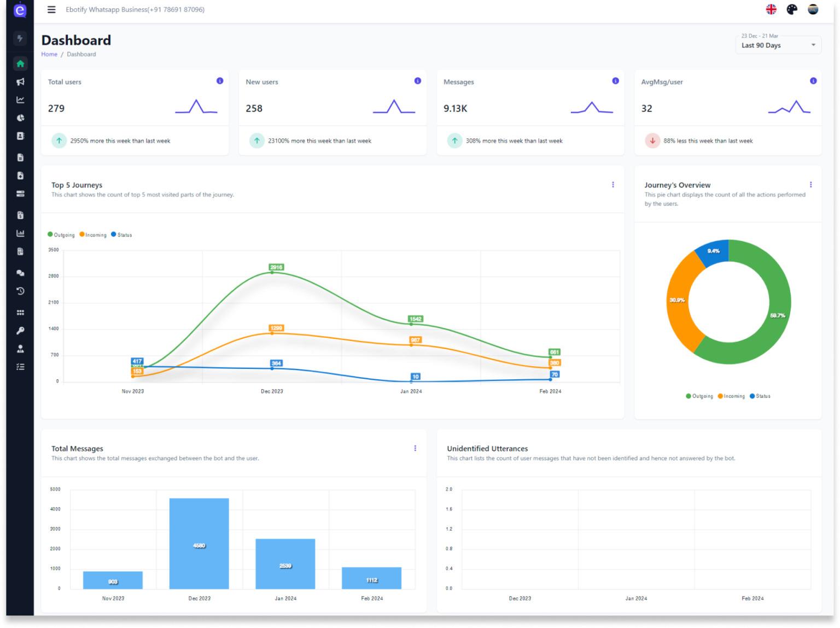Toggle Outgoing series in line chart legend

[x=61, y=234]
